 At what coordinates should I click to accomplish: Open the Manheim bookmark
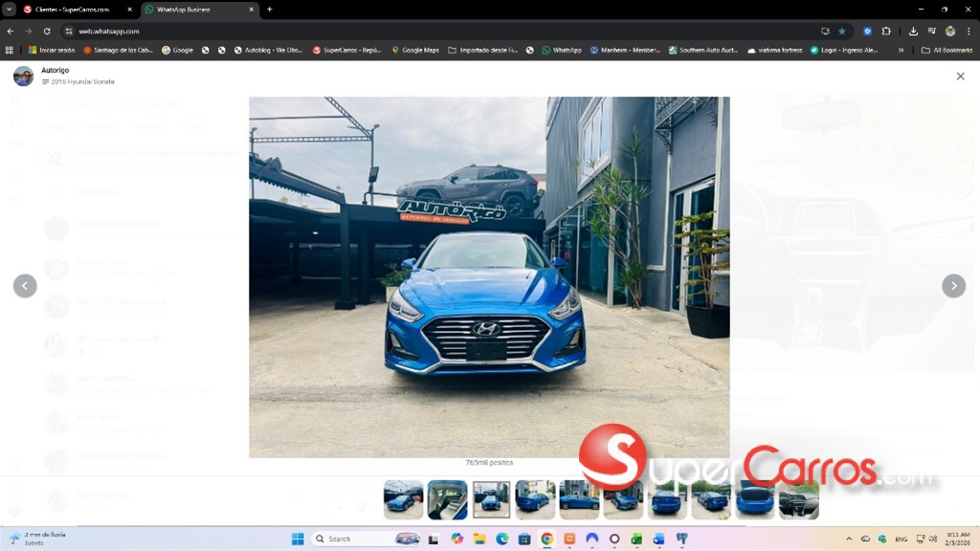pyautogui.click(x=625, y=50)
